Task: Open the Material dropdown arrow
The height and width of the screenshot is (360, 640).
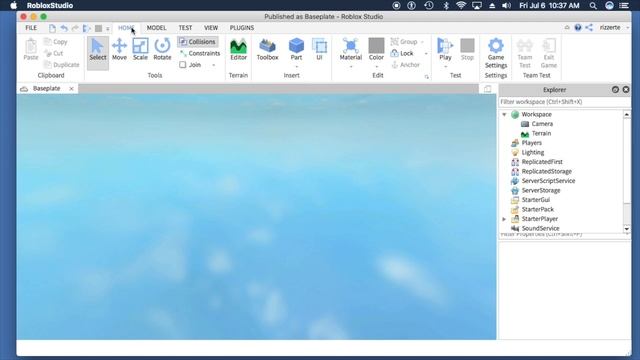Action: click(x=351, y=67)
